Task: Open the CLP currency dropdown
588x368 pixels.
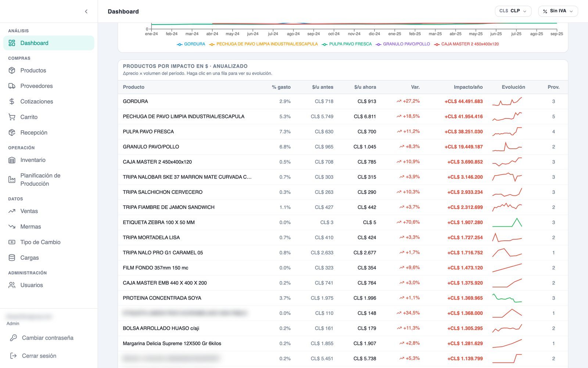Action: pyautogui.click(x=513, y=11)
